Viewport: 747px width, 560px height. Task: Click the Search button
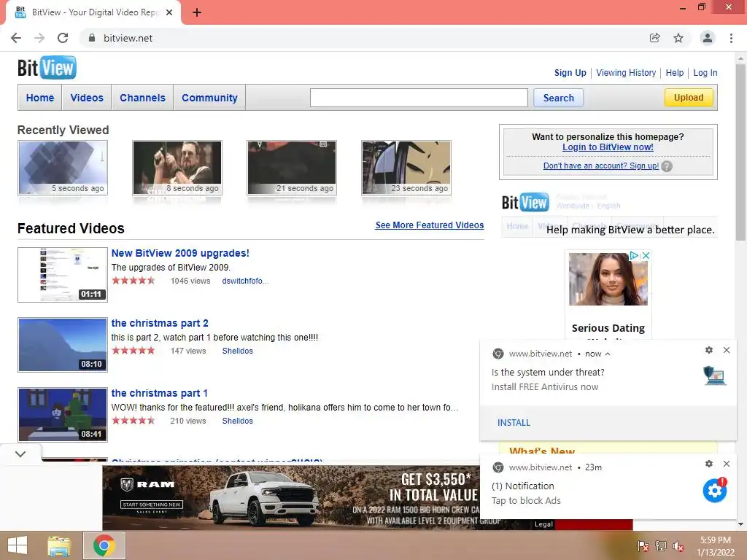tap(558, 98)
